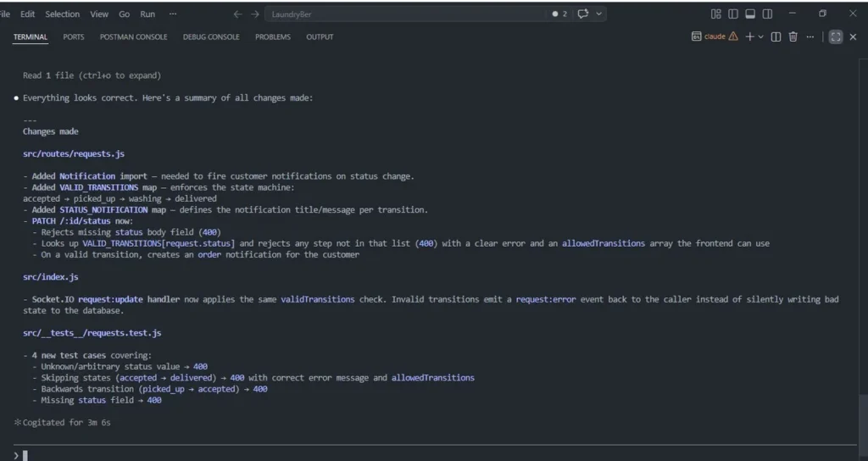Screen dimensions: 868x461
Task: Click the allowedTransitions word after 'error message and'
Action: coord(433,377)
